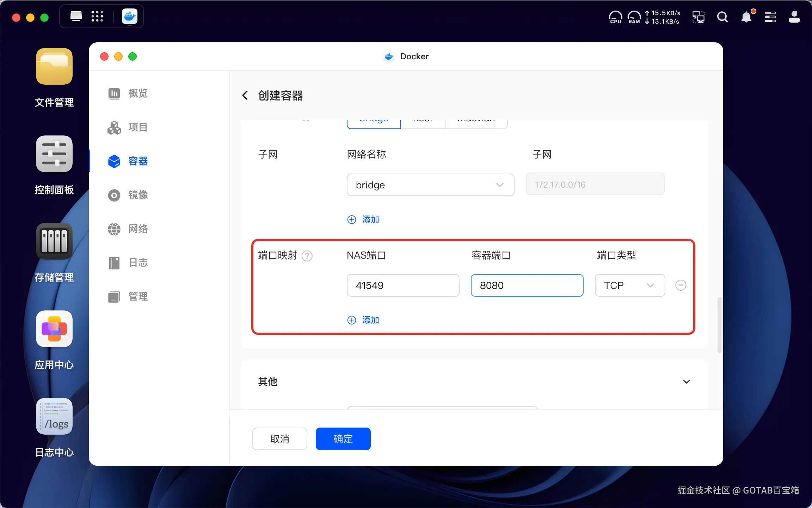
Task: Click the back arrow beside 创建容器
Action: click(x=245, y=95)
